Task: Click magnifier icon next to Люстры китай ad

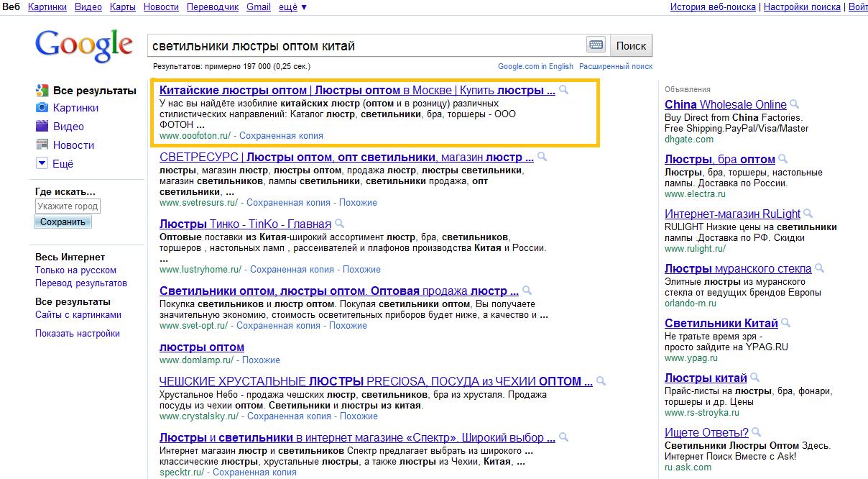Action: 755,378
